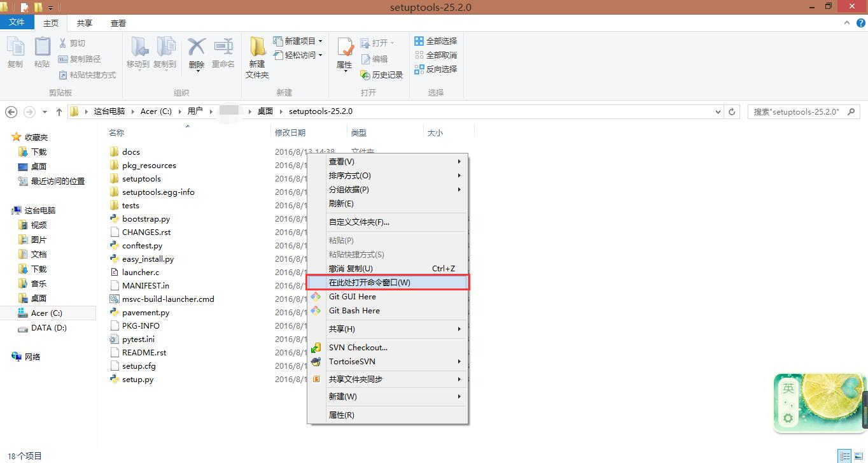This screenshot has height=463, width=868.
Task: Click the 全部选择 (Select all) icon
Action: [x=436, y=41]
